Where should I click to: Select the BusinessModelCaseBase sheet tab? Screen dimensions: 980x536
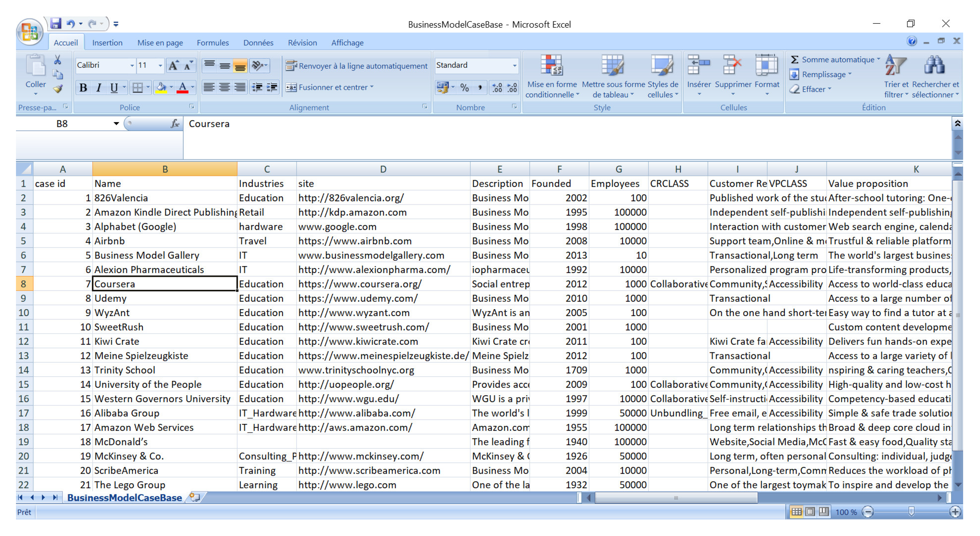pos(124,498)
